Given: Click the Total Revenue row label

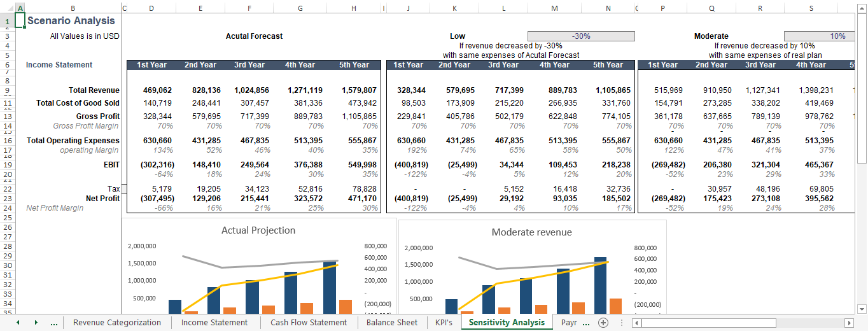Looking at the screenshot, I should (94, 90).
